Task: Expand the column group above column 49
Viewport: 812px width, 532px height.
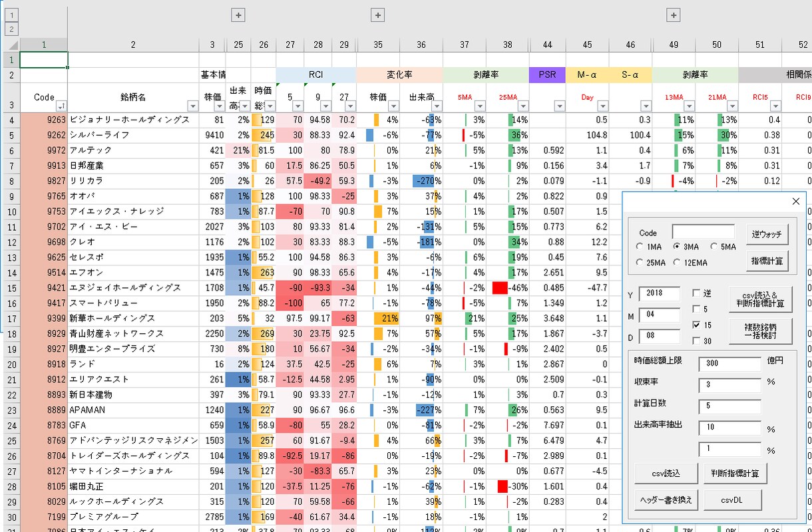Action: pyautogui.click(x=674, y=15)
